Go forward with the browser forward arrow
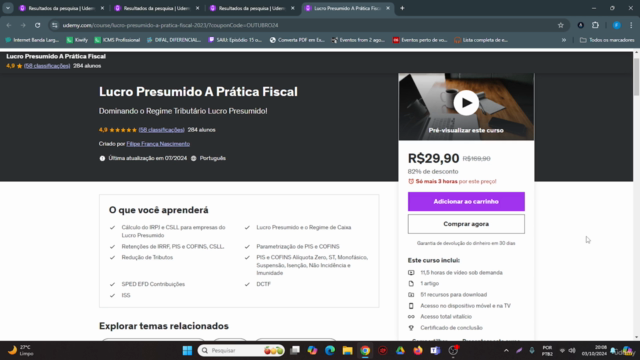 pyautogui.click(x=23, y=25)
